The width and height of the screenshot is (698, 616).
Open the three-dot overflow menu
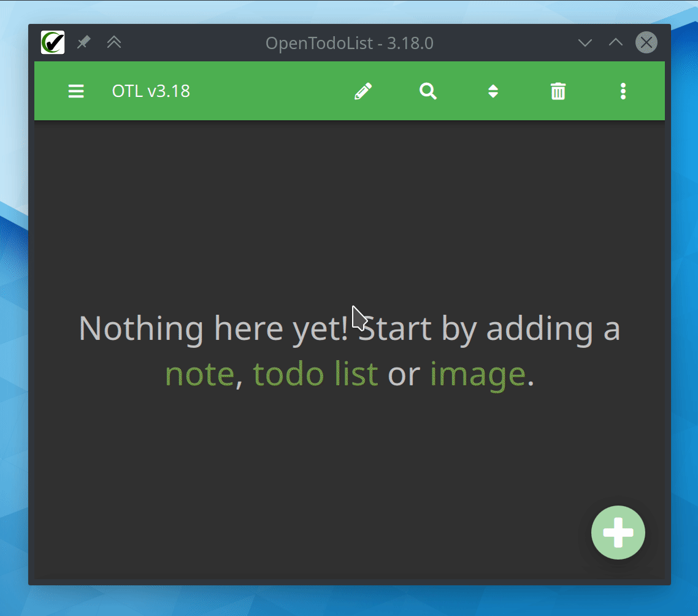[623, 91]
